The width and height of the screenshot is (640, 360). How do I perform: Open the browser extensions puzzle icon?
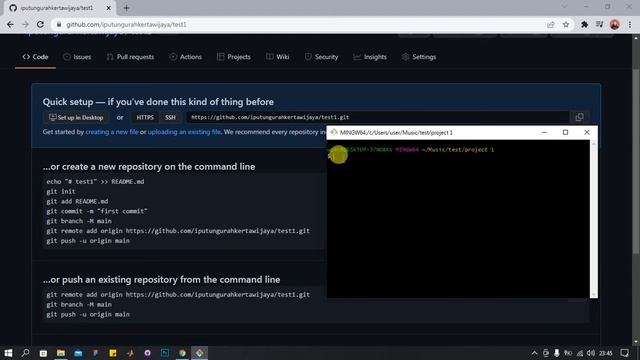click(584, 24)
